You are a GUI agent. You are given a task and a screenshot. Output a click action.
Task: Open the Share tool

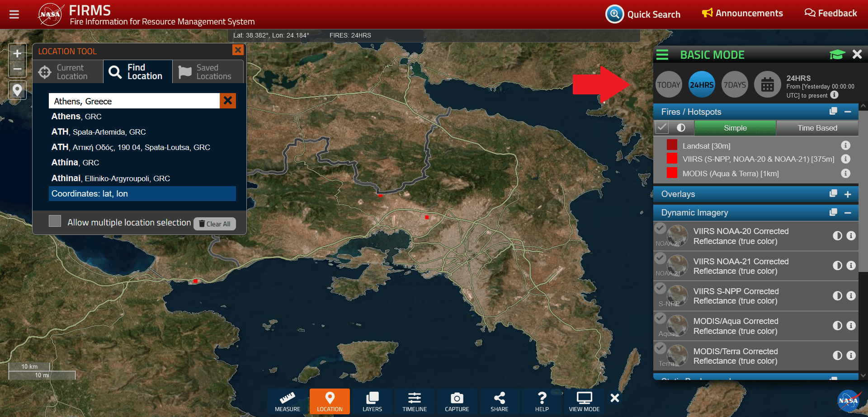point(499,401)
